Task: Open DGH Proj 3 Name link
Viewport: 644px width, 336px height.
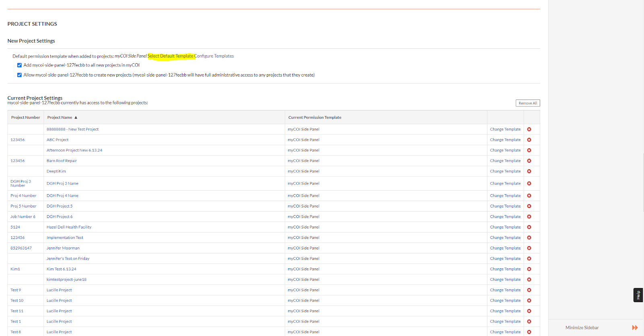Action: (x=62, y=183)
